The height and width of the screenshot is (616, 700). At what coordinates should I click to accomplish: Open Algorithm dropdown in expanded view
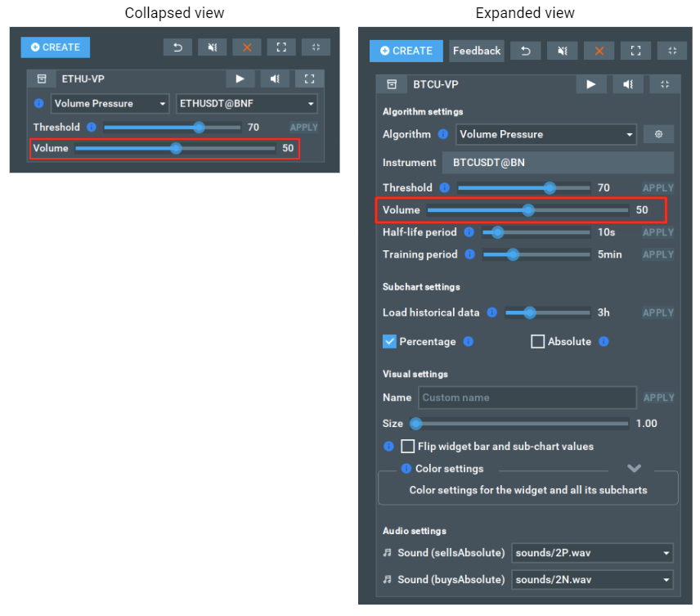tap(545, 134)
